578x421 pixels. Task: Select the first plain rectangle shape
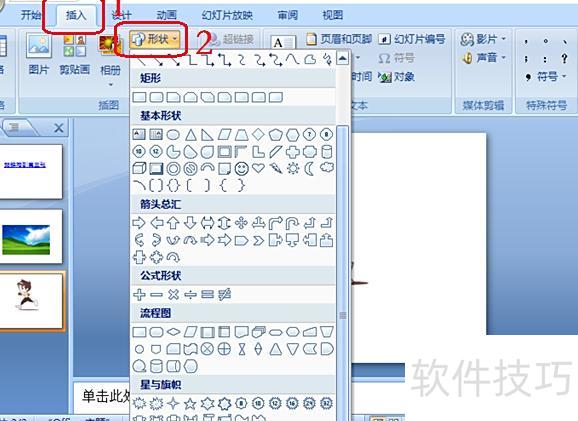click(x=139, y=97)
